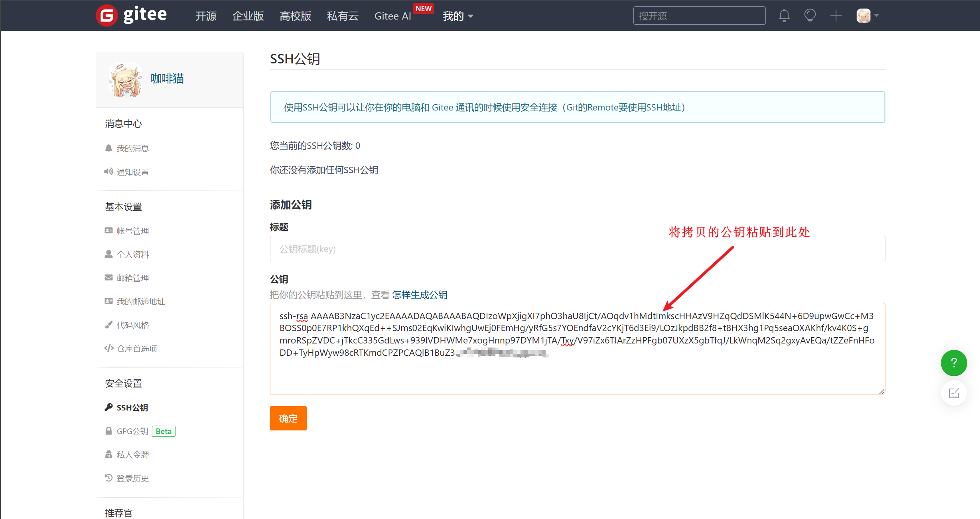980x519 pixels.
Task: Click the token icon beside 私人令牌
Action: (108, 454)
